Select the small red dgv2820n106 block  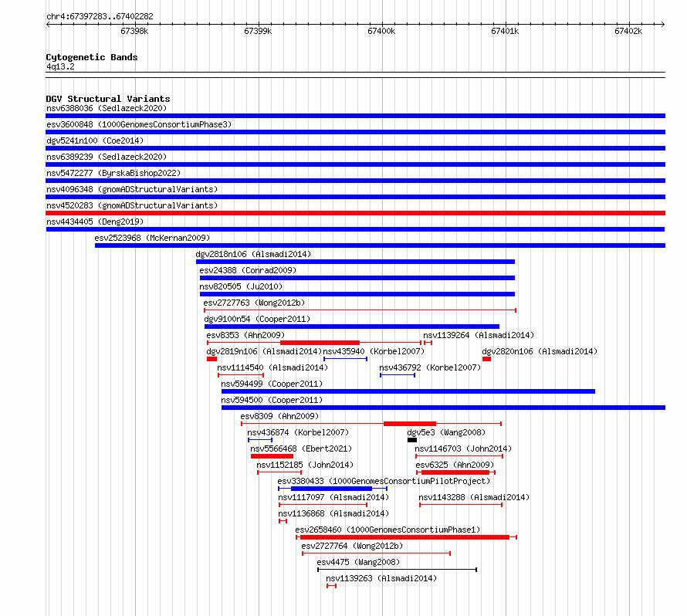[x=486, y=359]
